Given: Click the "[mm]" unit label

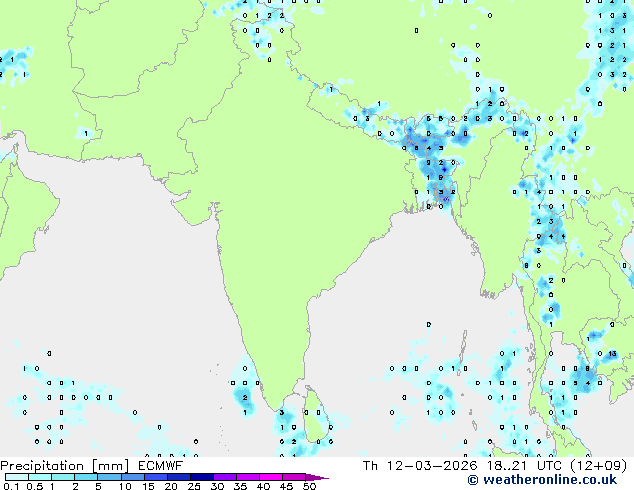Looking at the screenshot, I should click(111, 466).
